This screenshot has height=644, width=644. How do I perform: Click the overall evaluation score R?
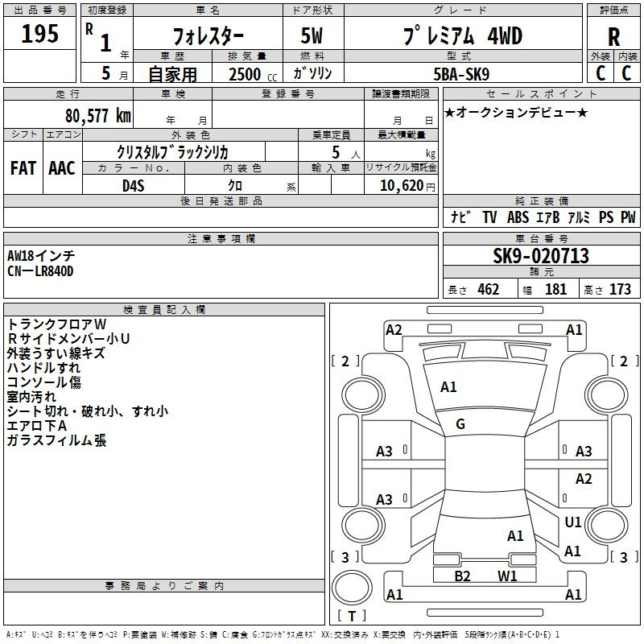coord(613,37)
